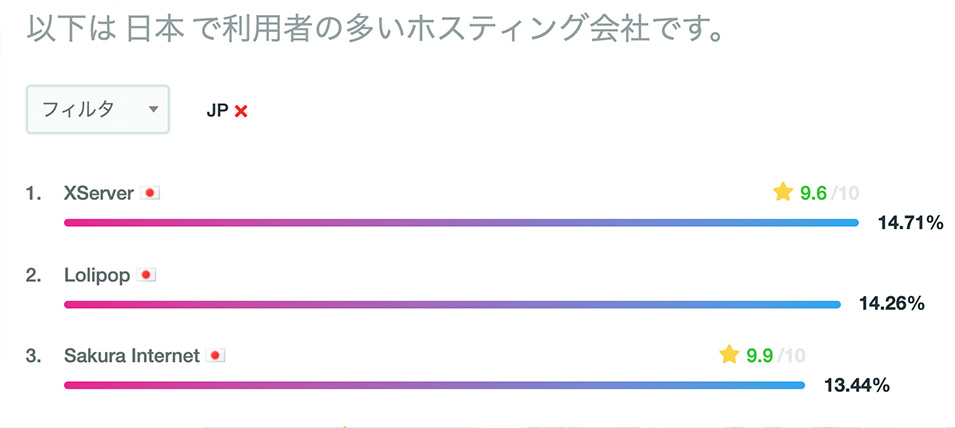Click the JP filter tag label
955x428 pixels.
pyautogui.click(x=217, y=111)
